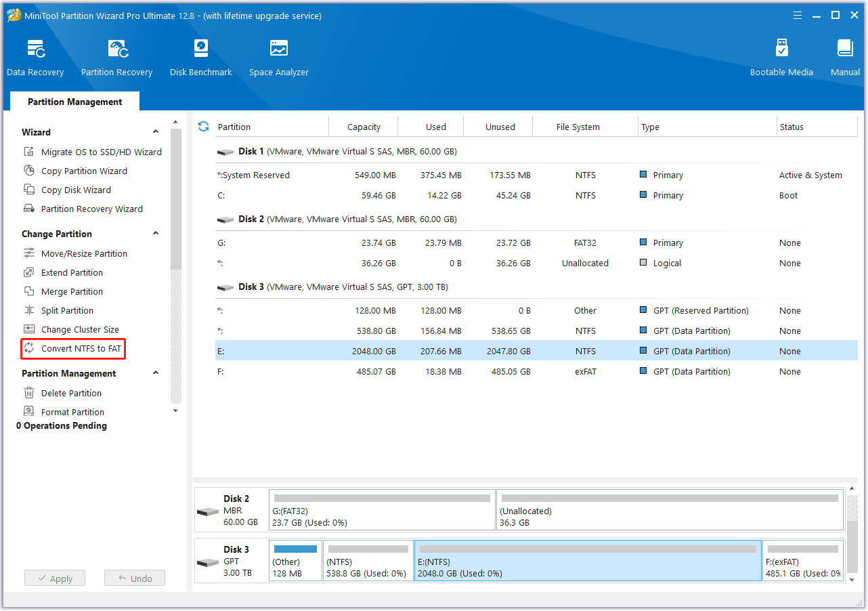This screenshot has width=868, height=611.
Task: Click Merge Partition icon
Action: tap(29, 291)
